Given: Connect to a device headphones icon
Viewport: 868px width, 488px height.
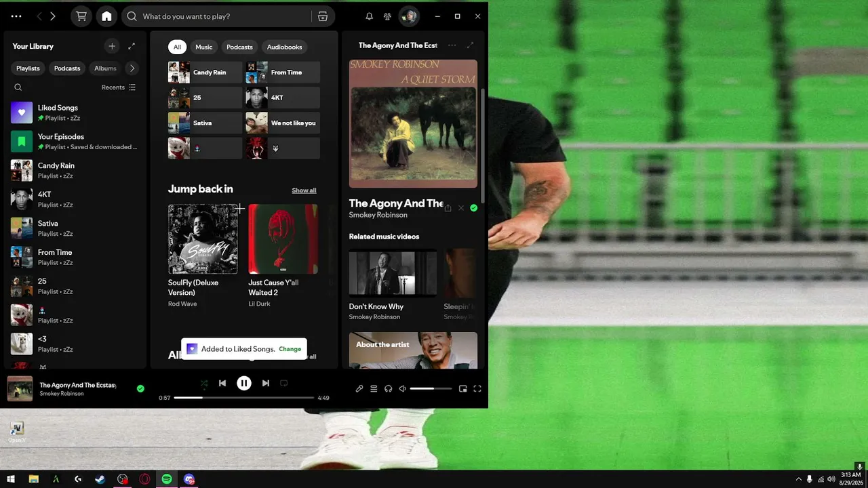Looking at the screenshot, I should coord(388,389).
